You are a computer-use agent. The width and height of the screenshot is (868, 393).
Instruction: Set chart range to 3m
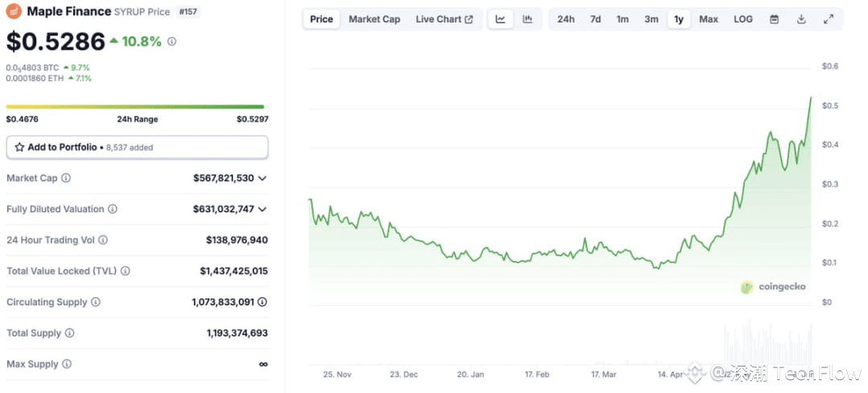pos(652,19)
